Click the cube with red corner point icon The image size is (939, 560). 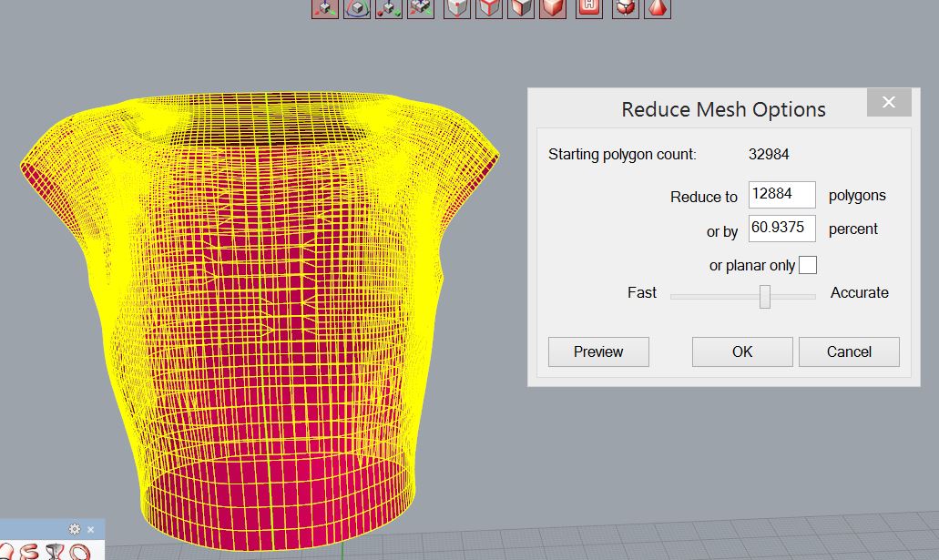click(x=457, y=8)
